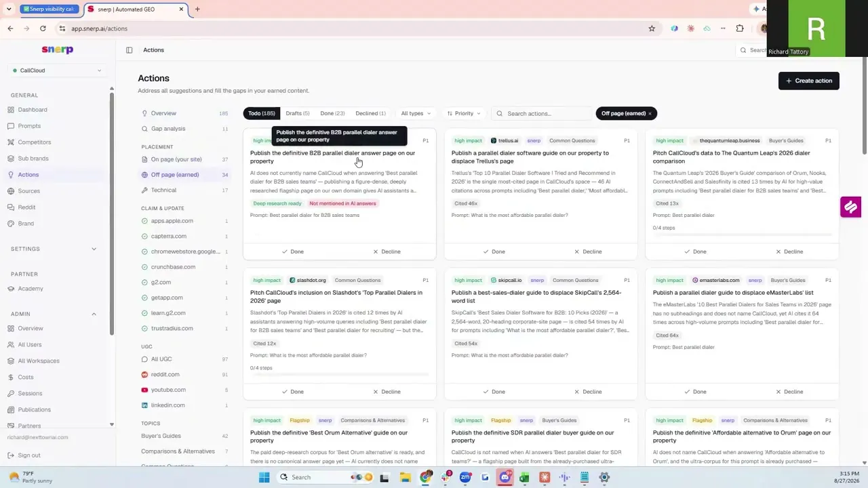Screen dimensions: 868x488
Task: Expand the CallCloud workspace dropdown
Action: tap(57, 70)
